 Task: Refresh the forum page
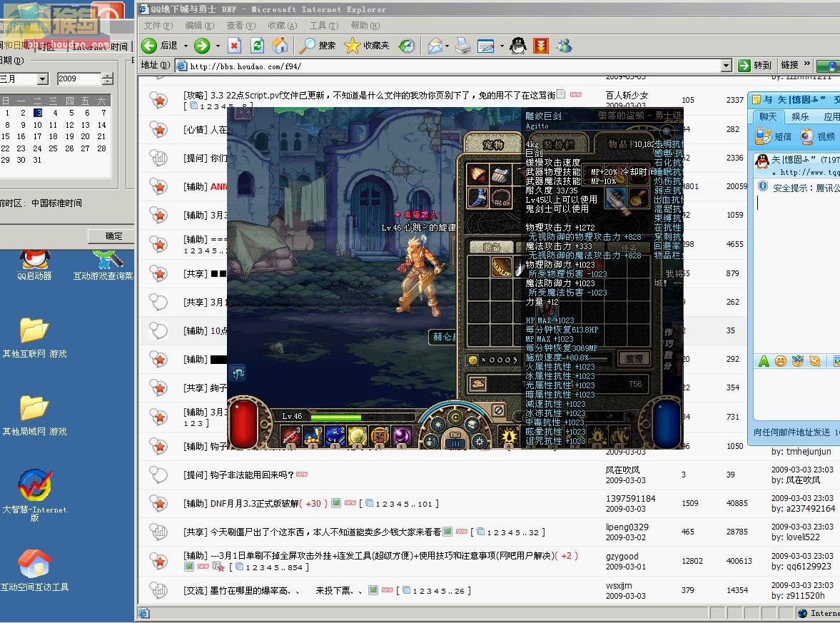coord(258,46)
